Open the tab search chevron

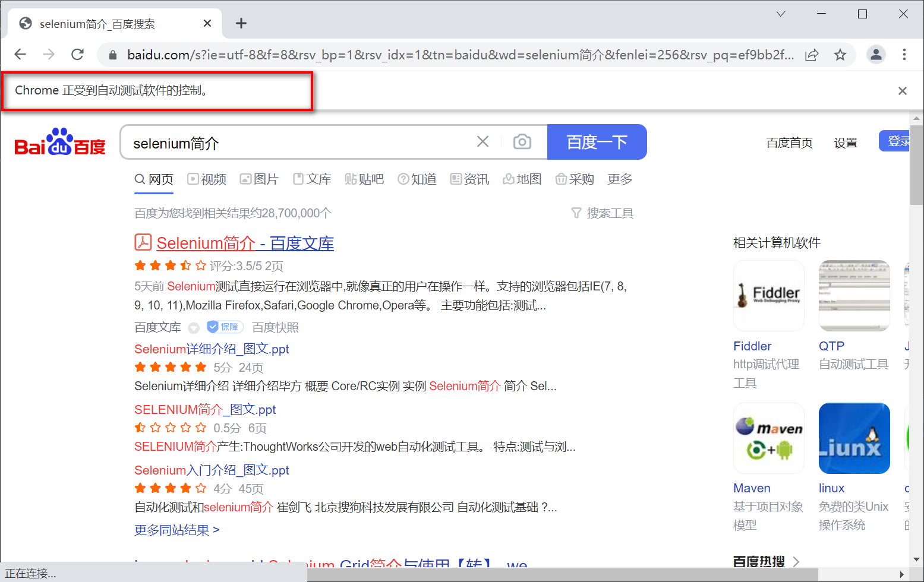click(x=781, y=14)
